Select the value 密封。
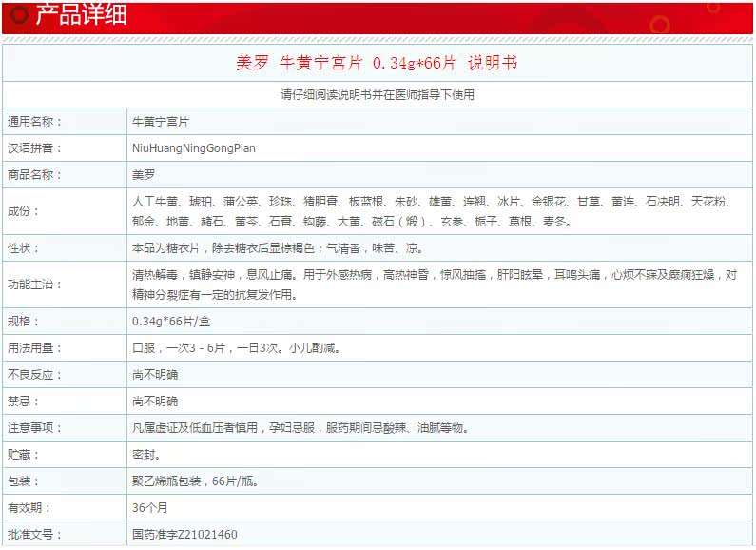Viewport: 756px width, 550px height. 146,455
